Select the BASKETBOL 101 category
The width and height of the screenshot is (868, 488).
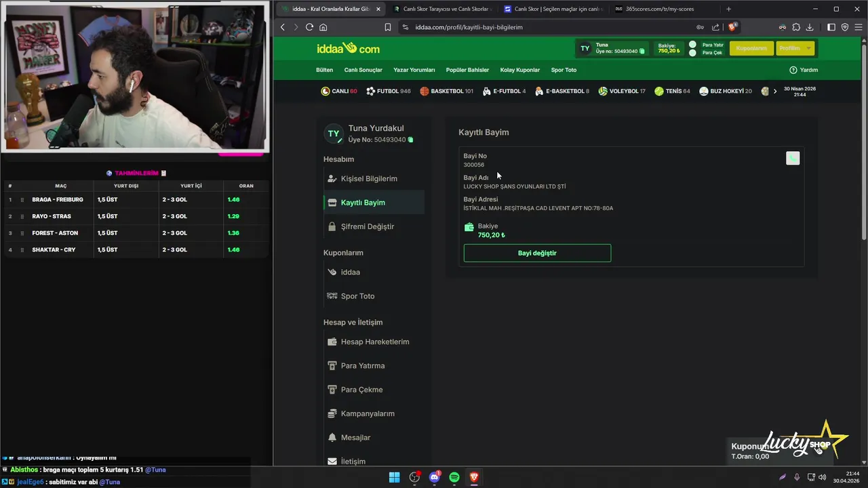click(x=446, y=91)
